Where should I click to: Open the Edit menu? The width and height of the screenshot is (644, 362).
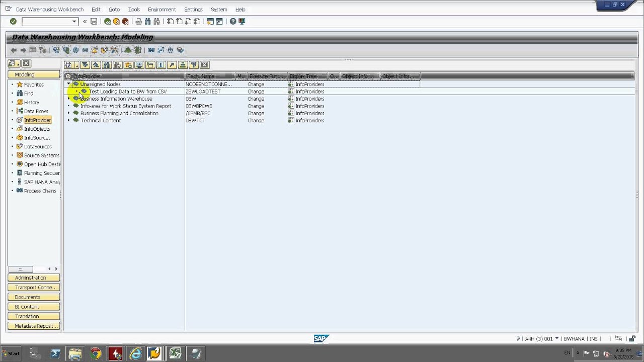tap(96, 10)
